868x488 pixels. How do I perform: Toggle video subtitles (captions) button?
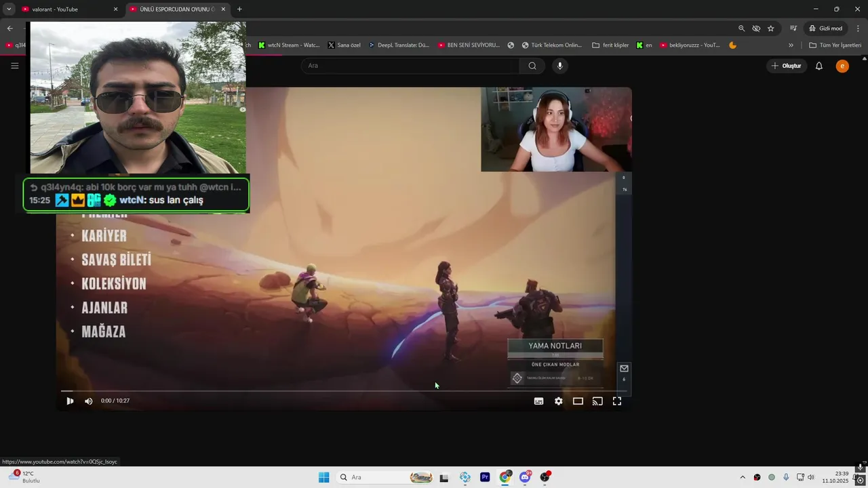click(x=538, y=401)
